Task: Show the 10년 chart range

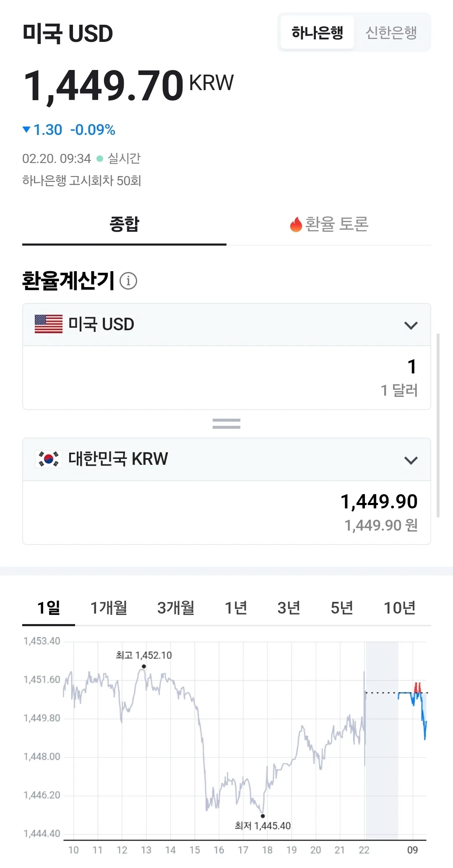Action: 400,608
